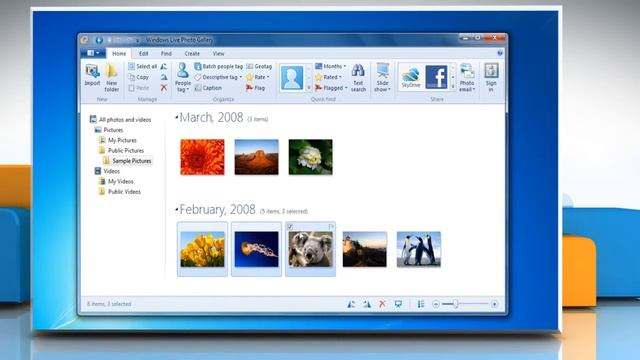Switch to the View tab
Screen dimensions: 640x360
point(218,53)
